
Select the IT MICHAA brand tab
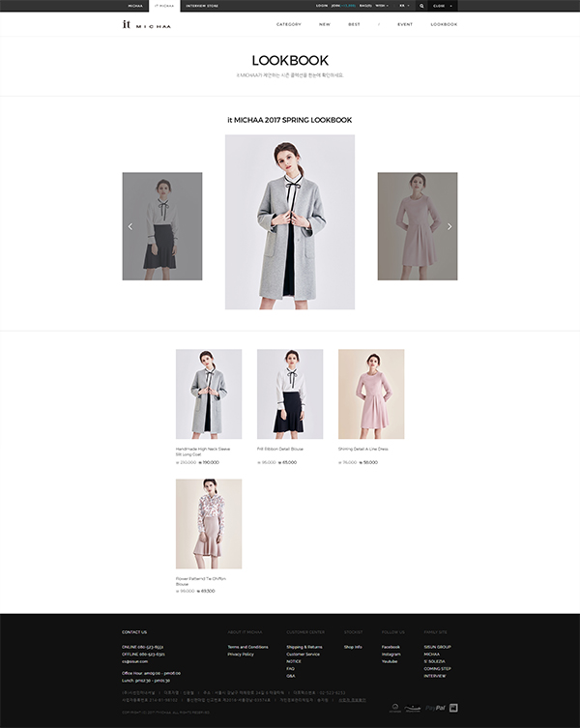[164, 6]
